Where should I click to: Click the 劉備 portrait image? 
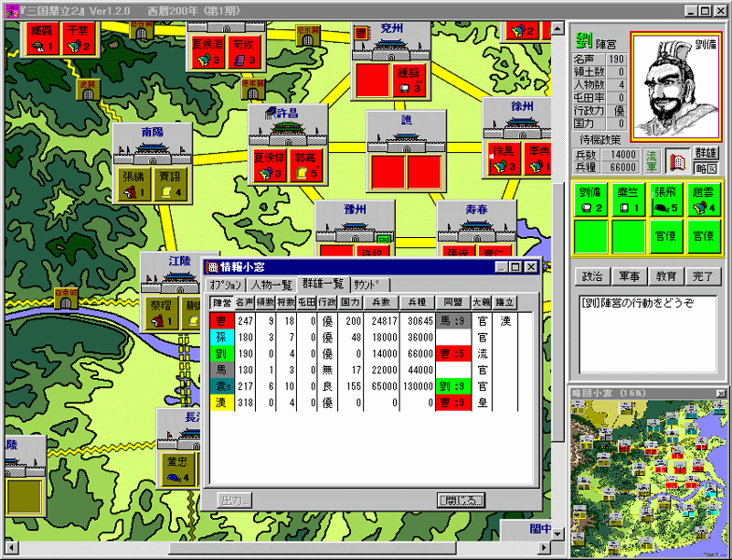(x=676, y=87)
